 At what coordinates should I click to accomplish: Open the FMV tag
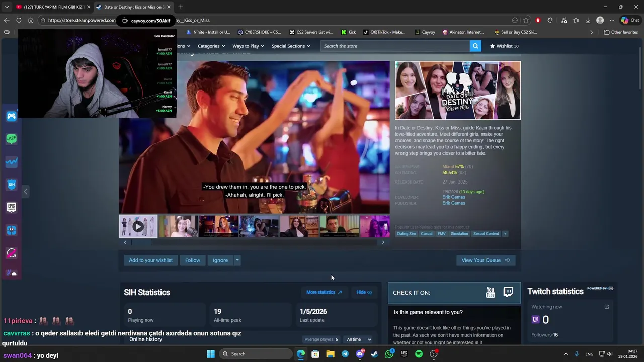(x=441, y=234)
